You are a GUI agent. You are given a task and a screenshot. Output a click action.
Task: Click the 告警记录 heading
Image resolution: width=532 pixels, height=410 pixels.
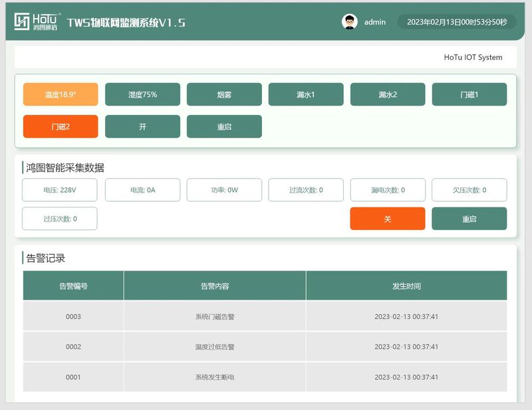pos(45,258)
